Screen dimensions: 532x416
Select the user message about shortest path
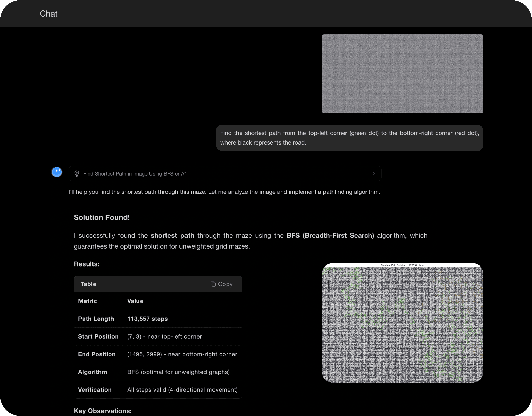click(349, 138)
